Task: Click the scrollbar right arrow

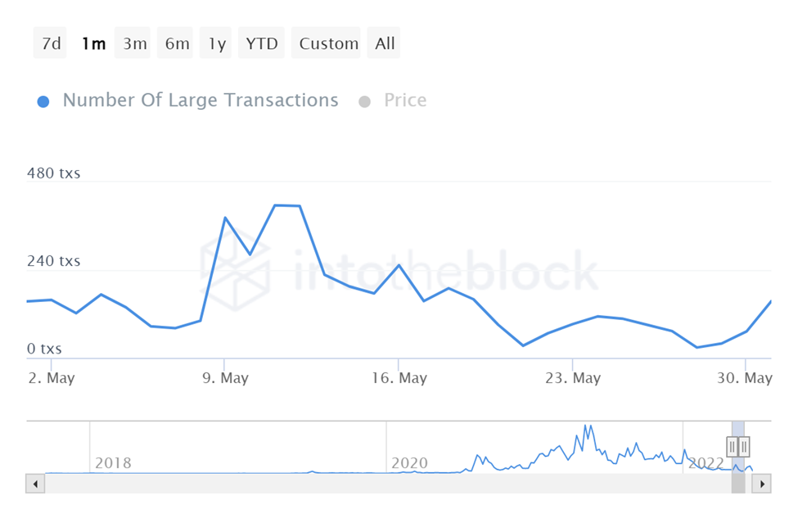Action: [762, 484]
